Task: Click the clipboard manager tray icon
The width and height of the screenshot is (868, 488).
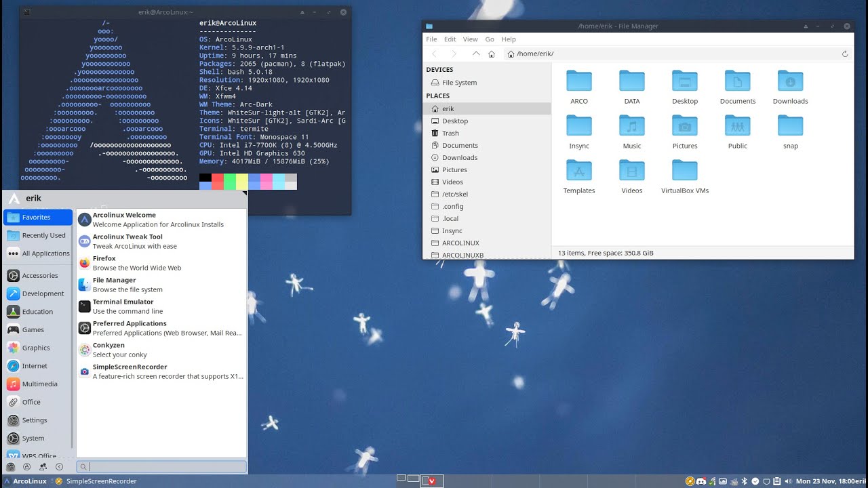Action: pos(776,481)
